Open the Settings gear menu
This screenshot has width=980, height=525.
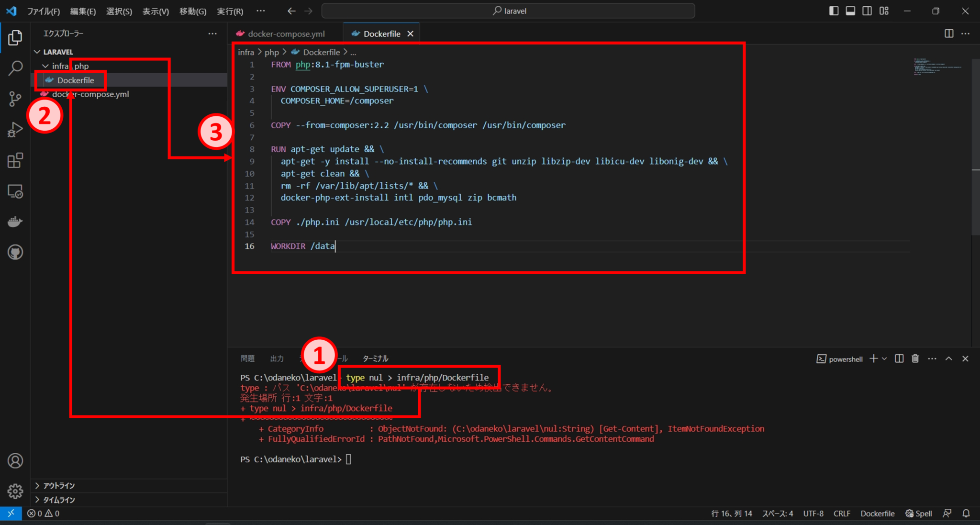tap(16, 491)
